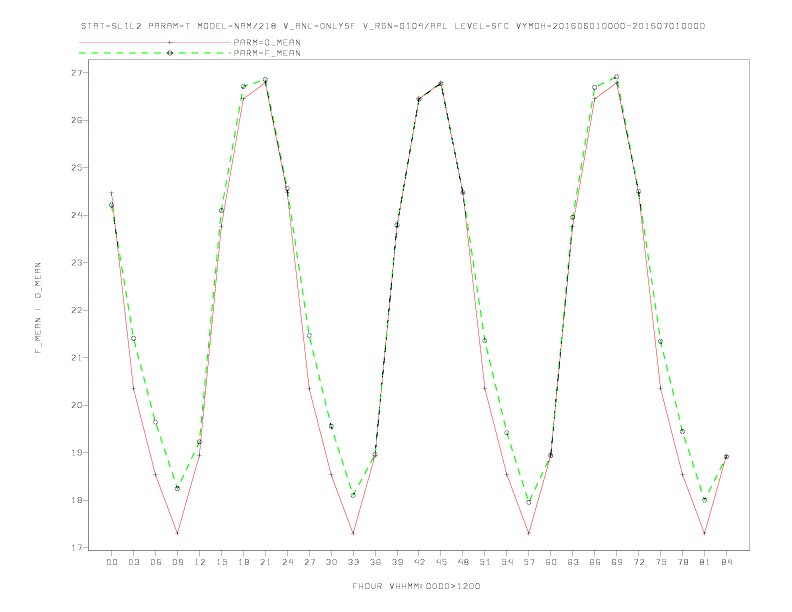Click x-axis forecast hour label 18
Image resolution: width=792 pixels, height=612 pixels.
(243, 562)
